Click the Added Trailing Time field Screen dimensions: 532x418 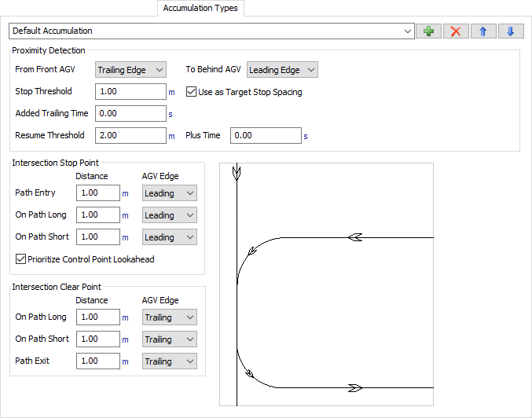[130, 114]
